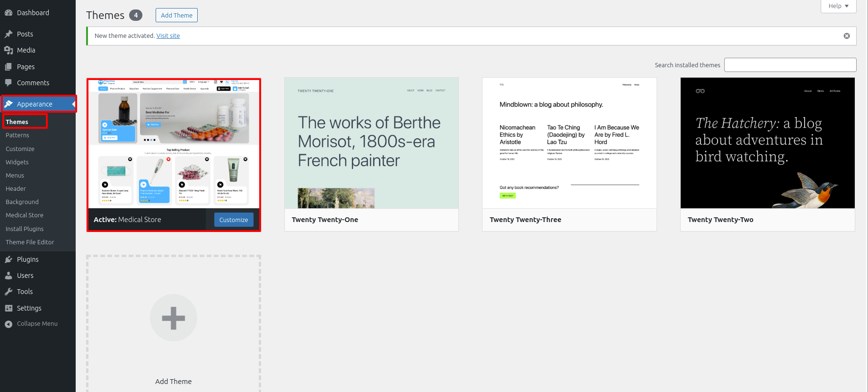Dismiss the theme activated notice
Screen dimensions: 868x392
tap(847, 36)
